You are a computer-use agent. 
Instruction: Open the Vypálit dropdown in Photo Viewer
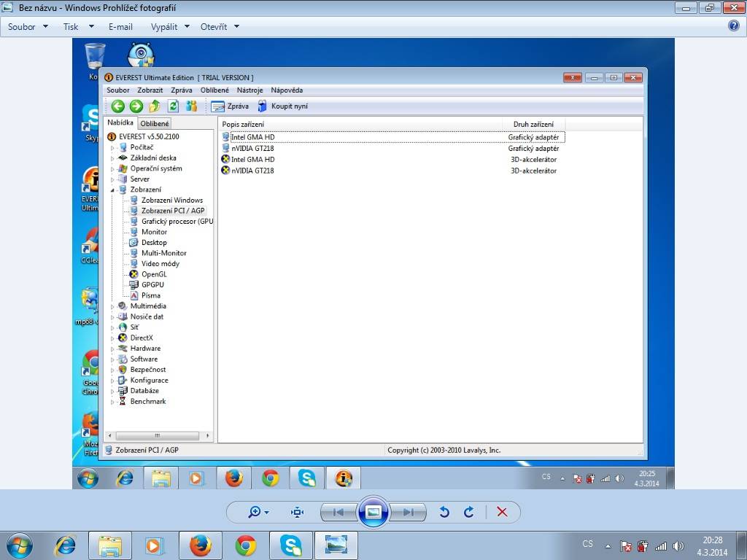coord(170,27)
